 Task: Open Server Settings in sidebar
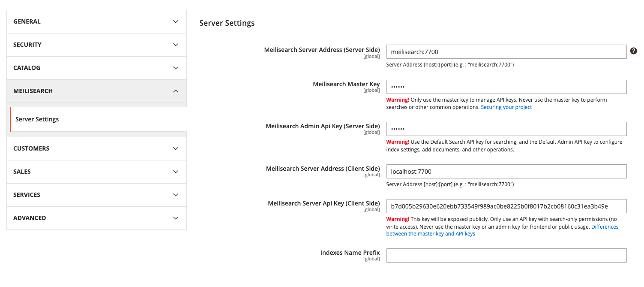coord(98,119)
